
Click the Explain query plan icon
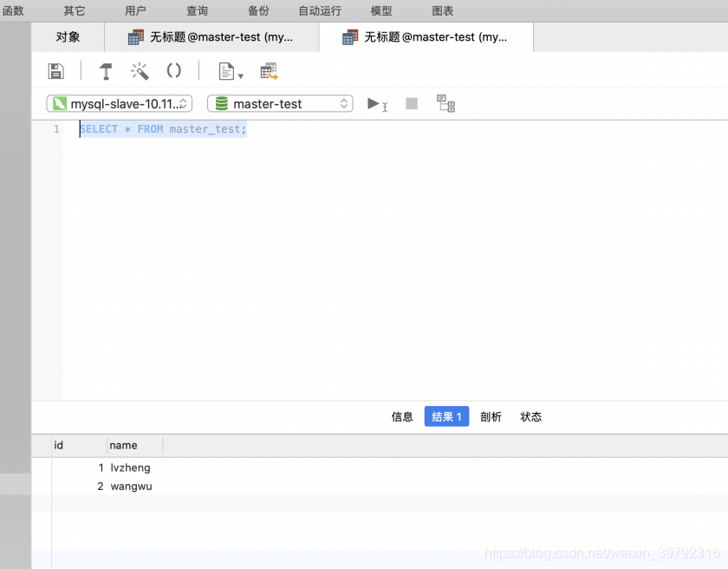click(x=445, y=103)
